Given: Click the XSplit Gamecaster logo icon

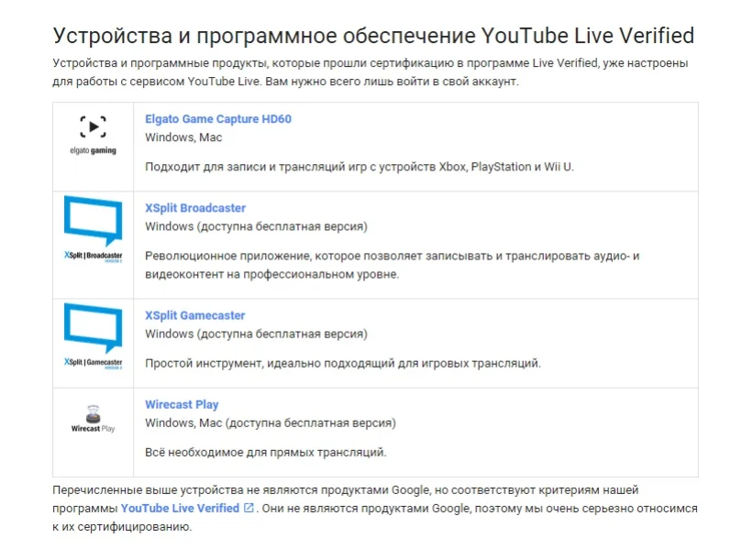Looking at the screenshot, I should coord(93,328).
